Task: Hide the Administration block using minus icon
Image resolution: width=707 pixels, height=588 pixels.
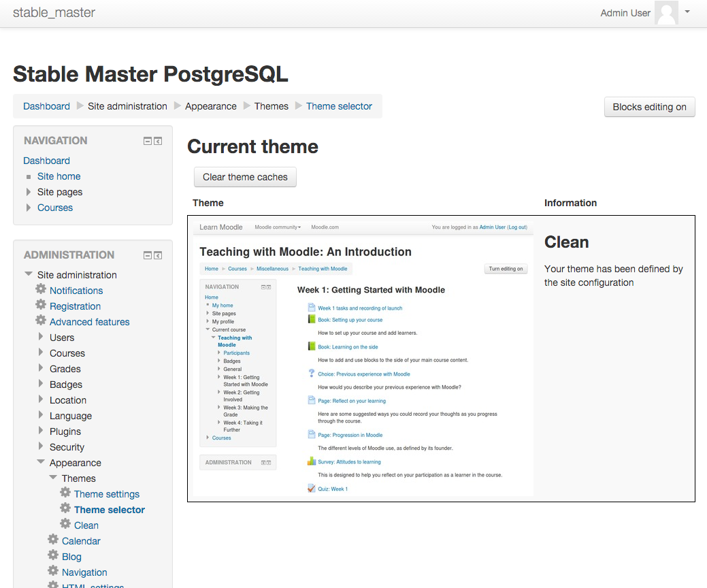Action: coord(148,256)
